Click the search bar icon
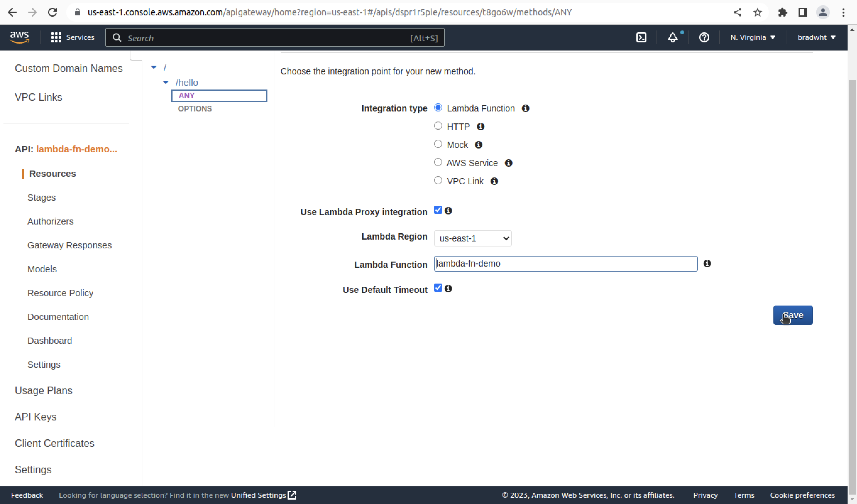 pyautogui.click(x=118, y=38)
